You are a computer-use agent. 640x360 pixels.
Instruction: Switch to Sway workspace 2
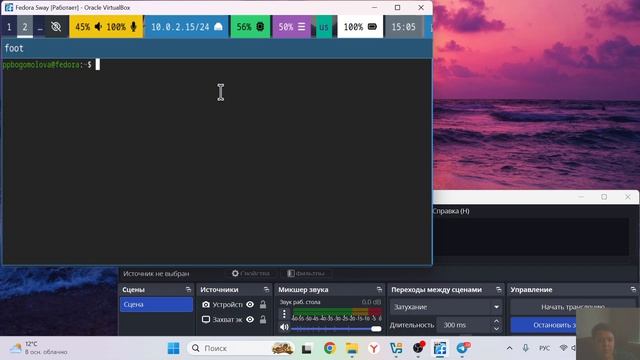tap(25, 27)
